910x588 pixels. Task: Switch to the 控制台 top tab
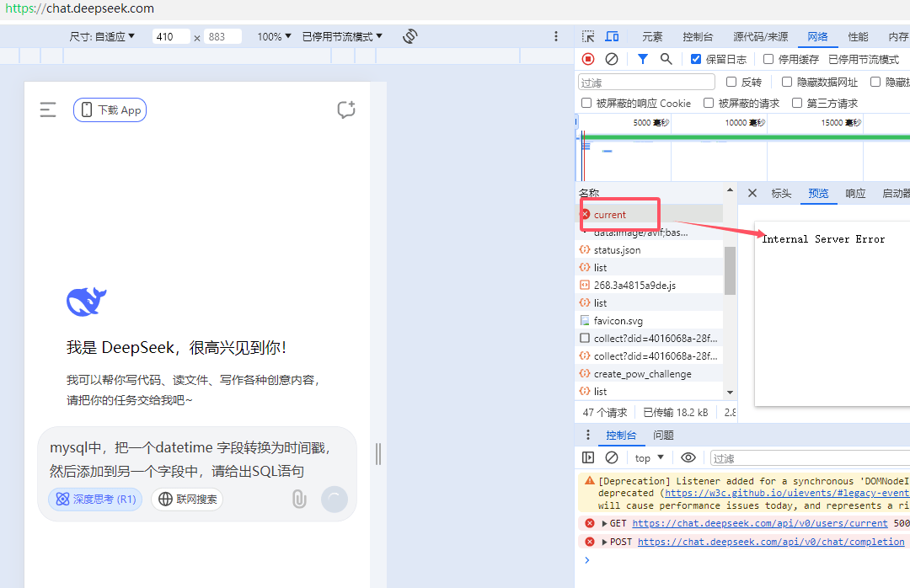pyautogui.click(x=698, y=36)
